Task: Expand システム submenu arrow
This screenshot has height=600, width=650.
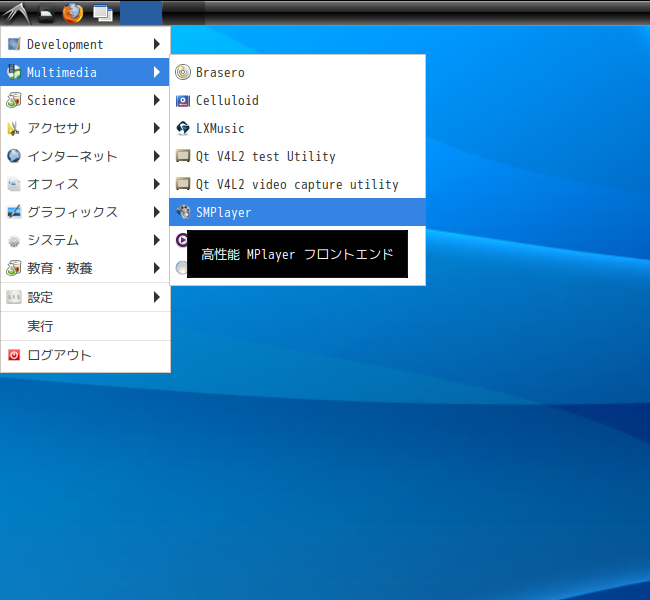Action: 157,240
